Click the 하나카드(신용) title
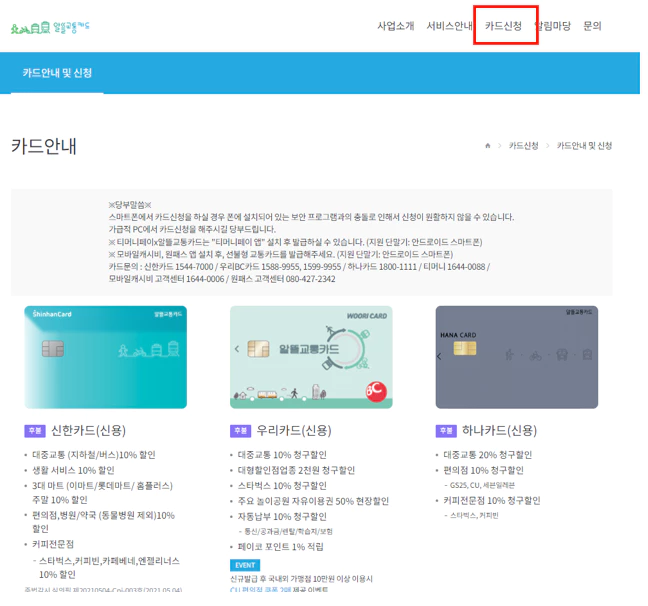648x606 pixels. point(500,431)
